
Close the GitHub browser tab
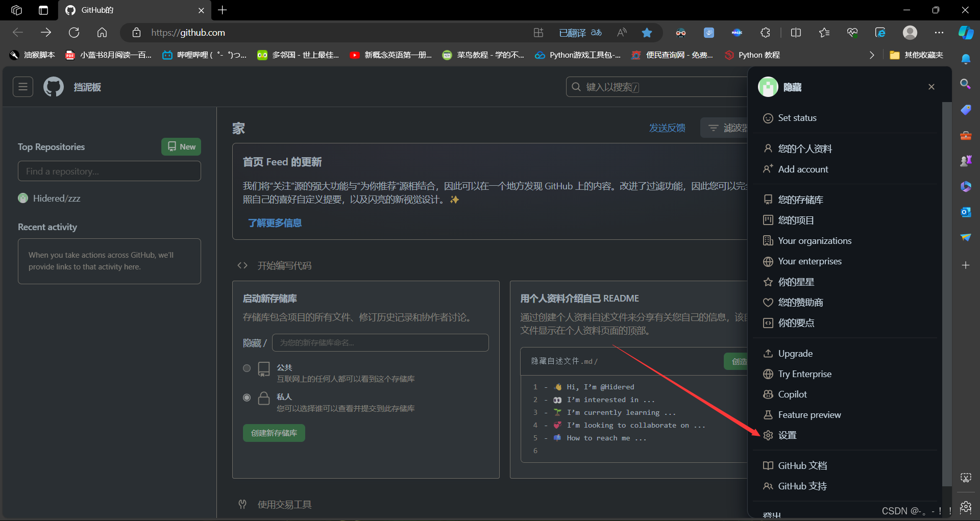201,10
